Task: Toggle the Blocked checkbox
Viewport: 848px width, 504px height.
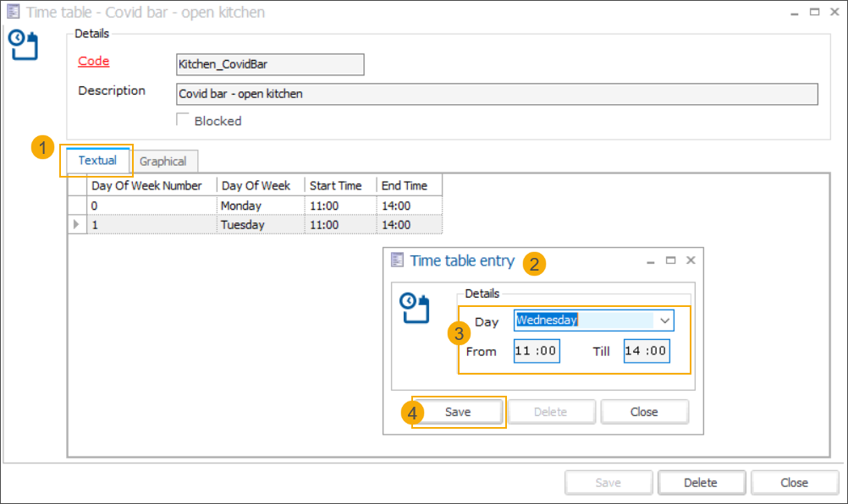Action: pyautogui.click(x=183, y=120)
